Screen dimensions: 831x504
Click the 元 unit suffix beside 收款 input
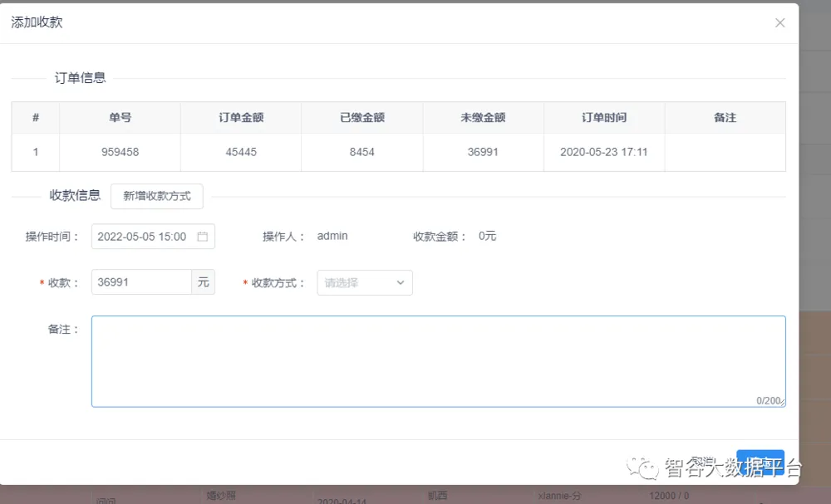(x=204, y=282)
